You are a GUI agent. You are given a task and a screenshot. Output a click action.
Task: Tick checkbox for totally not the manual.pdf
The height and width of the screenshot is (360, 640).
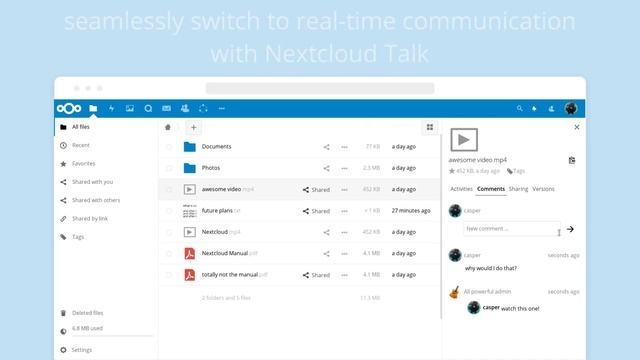pyautogui.click(x=169, y=275)
